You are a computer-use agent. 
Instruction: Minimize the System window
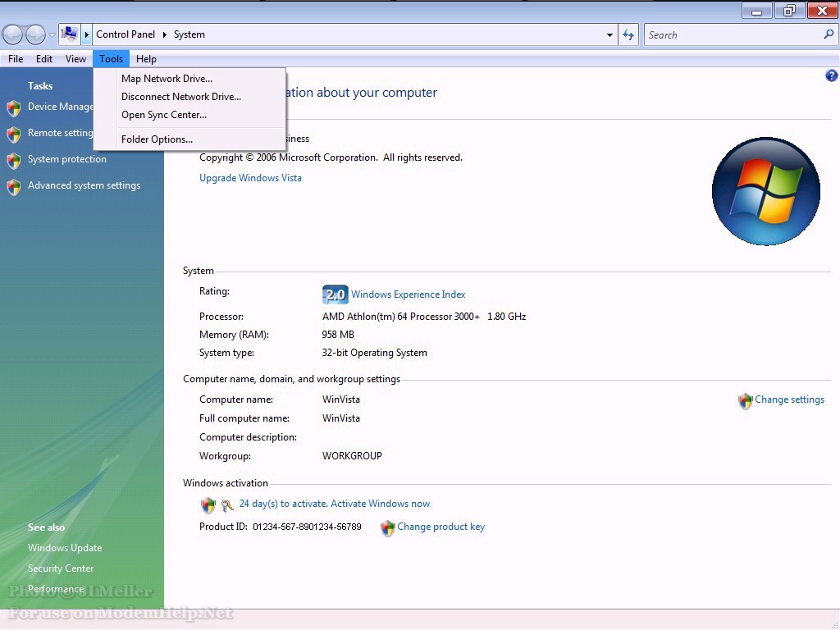757,11
